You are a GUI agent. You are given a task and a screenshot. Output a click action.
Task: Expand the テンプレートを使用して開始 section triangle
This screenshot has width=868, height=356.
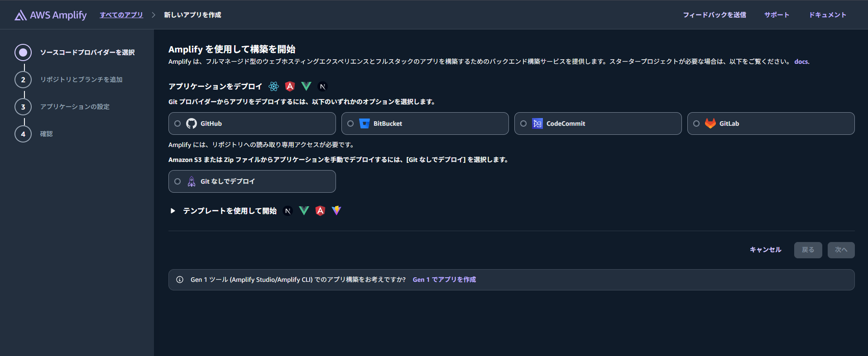click(173, 211)
